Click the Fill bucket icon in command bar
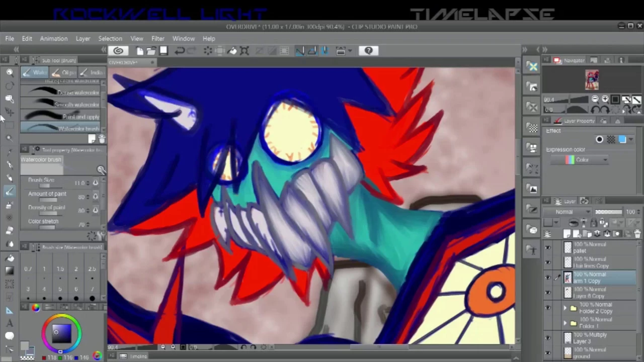 tap(232, 51)
